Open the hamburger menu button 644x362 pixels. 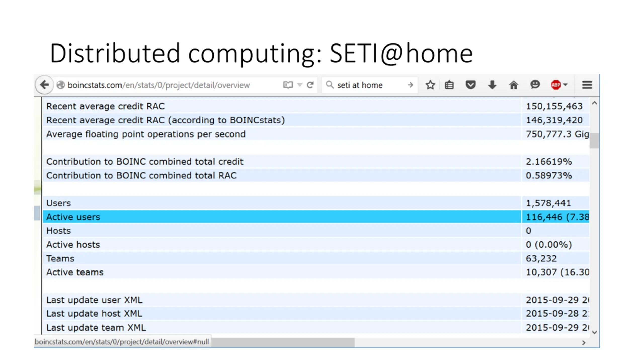tap(587, 85)
